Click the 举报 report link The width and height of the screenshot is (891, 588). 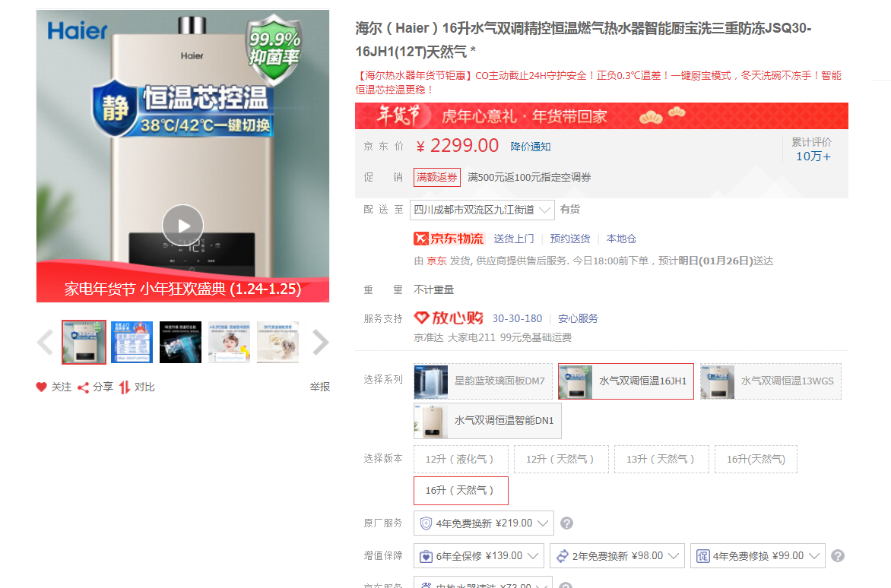click(320, 387)
